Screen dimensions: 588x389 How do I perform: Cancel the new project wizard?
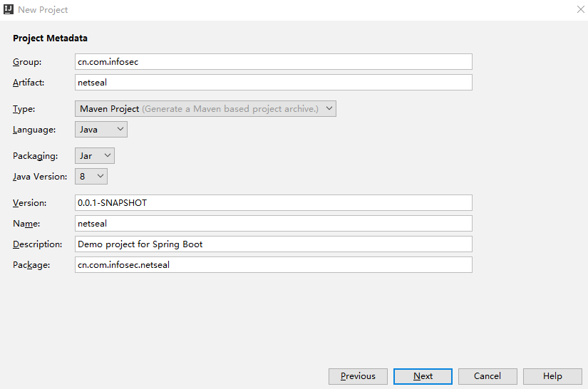488,376
